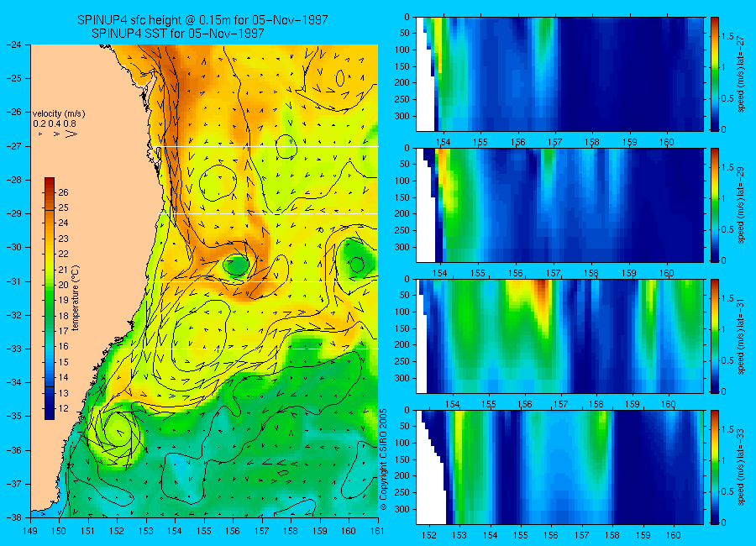The width and height of the screenshot is (756, 546).
Task: Click the 'speed (m/s) lat=-29' label
Action: [x=741, y=205]
